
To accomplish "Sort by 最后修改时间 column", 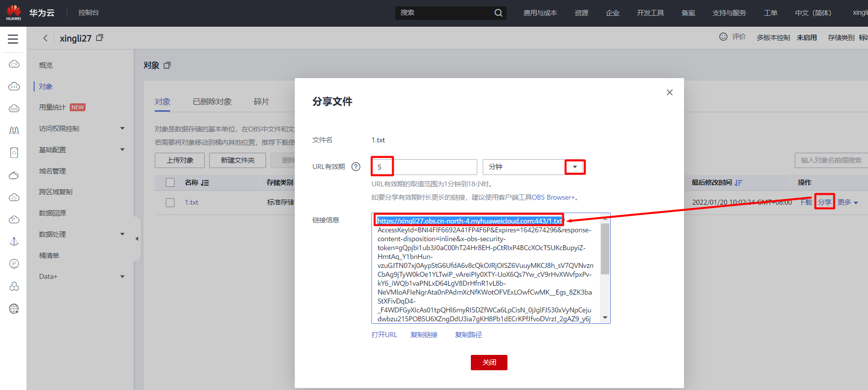I will pos(738,183).
